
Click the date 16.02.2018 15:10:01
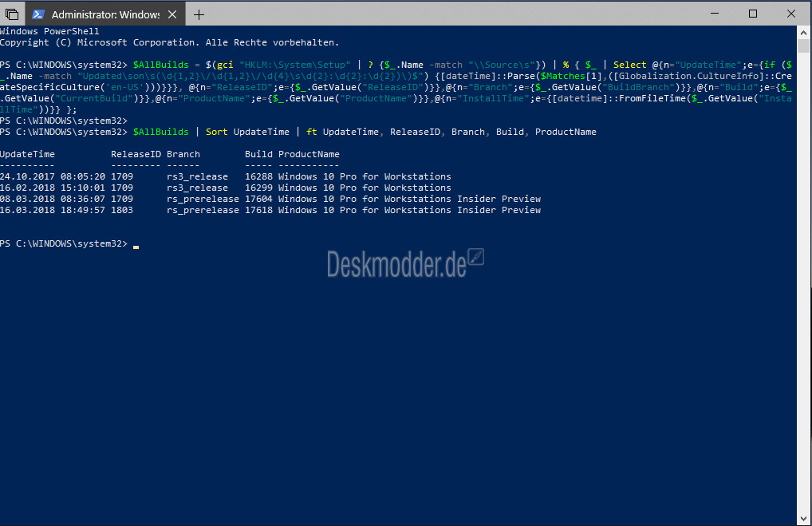pos(53,188)
